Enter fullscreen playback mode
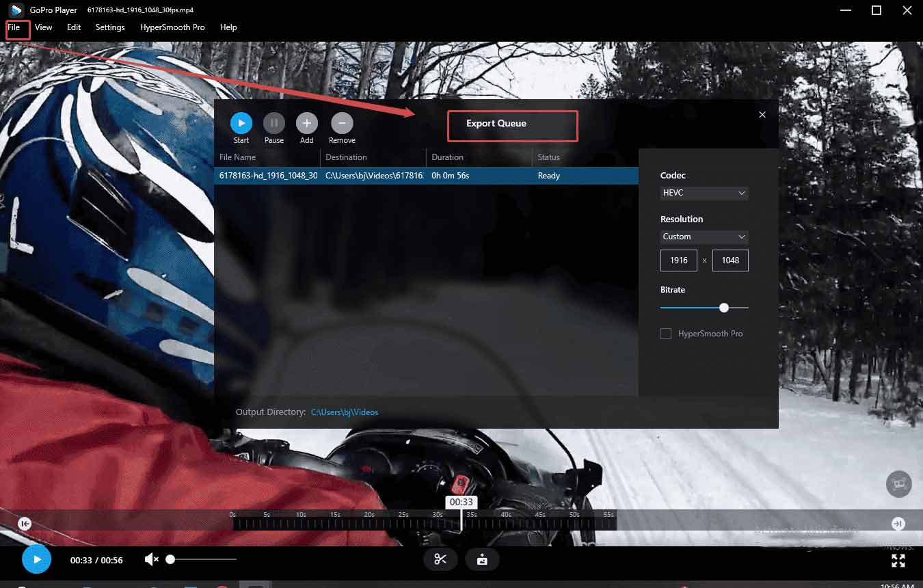923x588 pixels. pos(898,561)
